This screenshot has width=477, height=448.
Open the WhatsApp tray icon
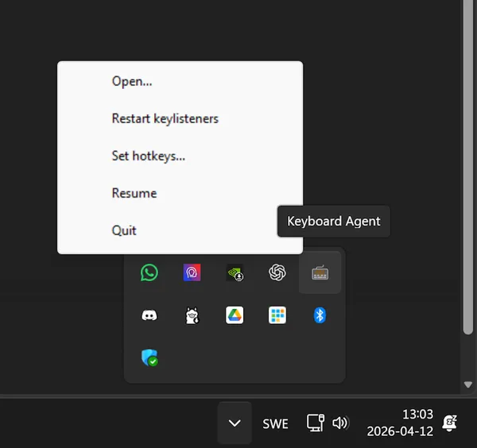click(x=149, y=272)
